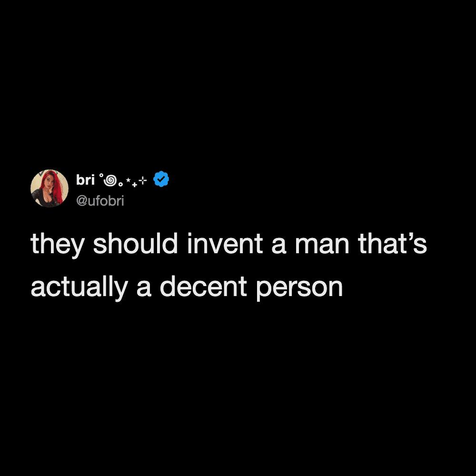476x476 pixels.
Task: Click the word "invent" in the tweet
Action: click(x=225, y=243)
